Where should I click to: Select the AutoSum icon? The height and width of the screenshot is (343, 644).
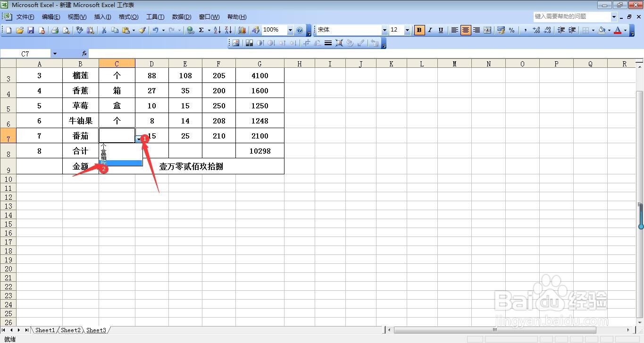pos(201,30)
